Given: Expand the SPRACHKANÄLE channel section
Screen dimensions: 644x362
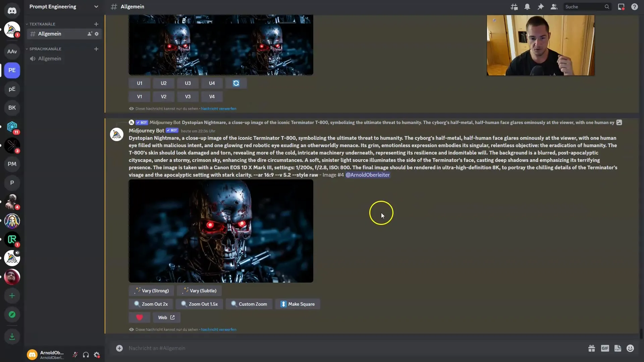Looking at the screenshot, I should pos(27,48).
